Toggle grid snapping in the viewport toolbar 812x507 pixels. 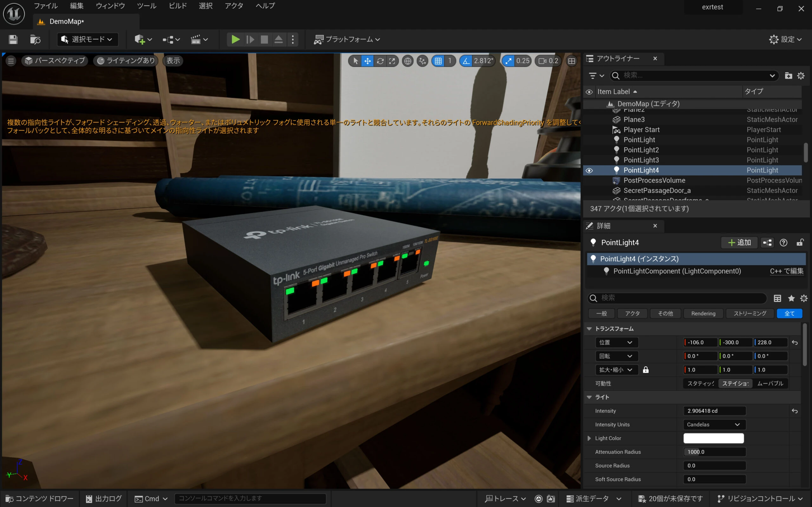(x=438, y=61)
